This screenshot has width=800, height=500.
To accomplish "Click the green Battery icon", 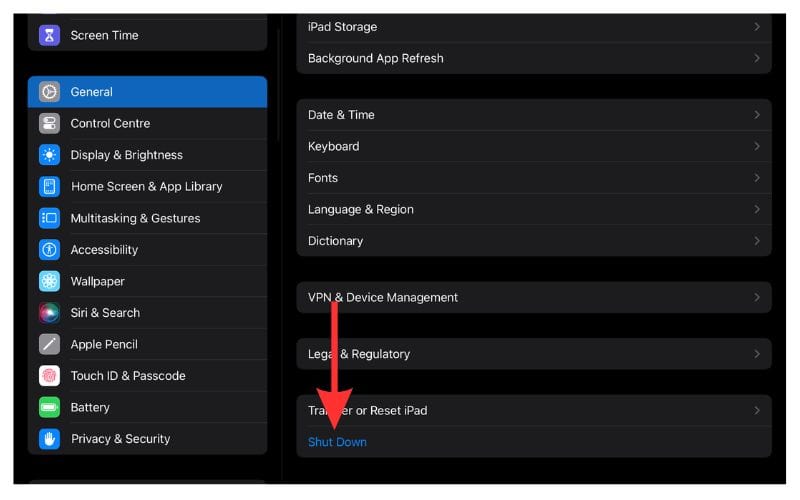I will click(x=49, y=407).
